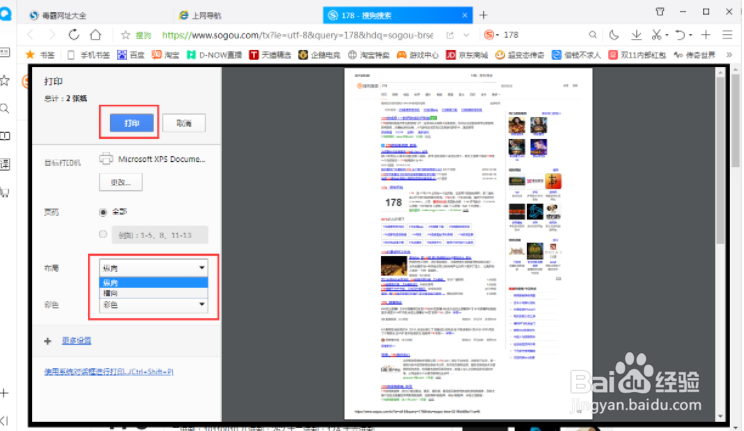Open the 天猫精选 bookmark

[270, 55]
